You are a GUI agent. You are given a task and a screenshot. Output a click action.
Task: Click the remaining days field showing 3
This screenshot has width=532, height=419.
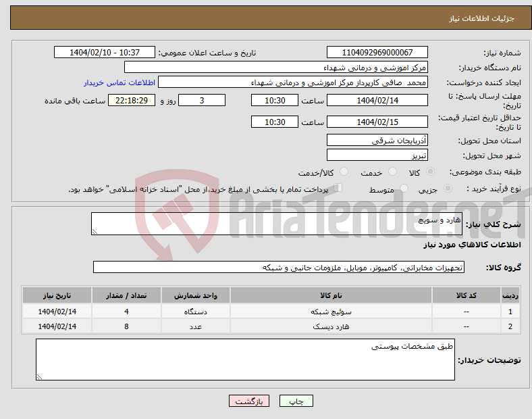(202, 100)
